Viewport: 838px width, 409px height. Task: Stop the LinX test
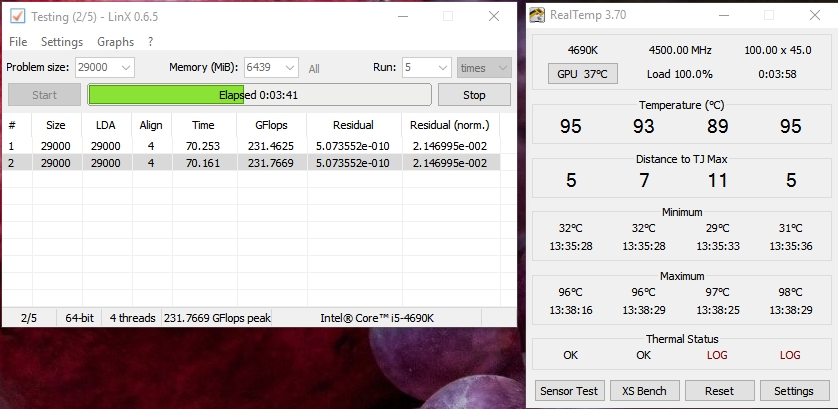(474, 95)
